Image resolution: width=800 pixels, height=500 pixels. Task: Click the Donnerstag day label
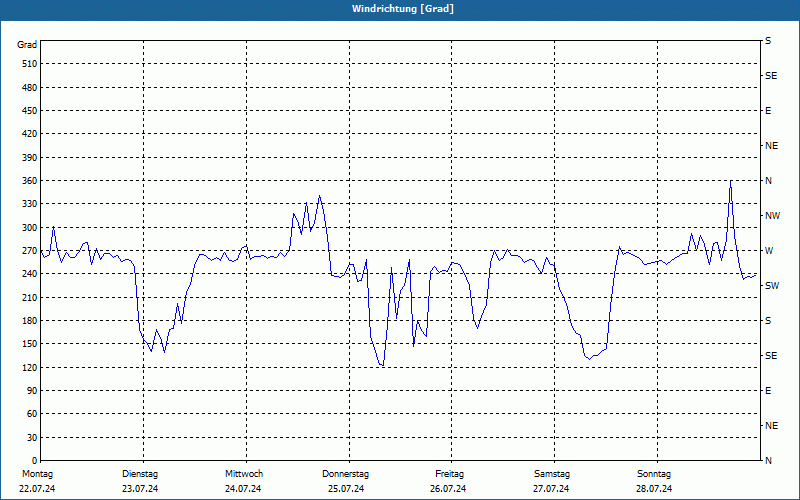(x=345, y=474)
